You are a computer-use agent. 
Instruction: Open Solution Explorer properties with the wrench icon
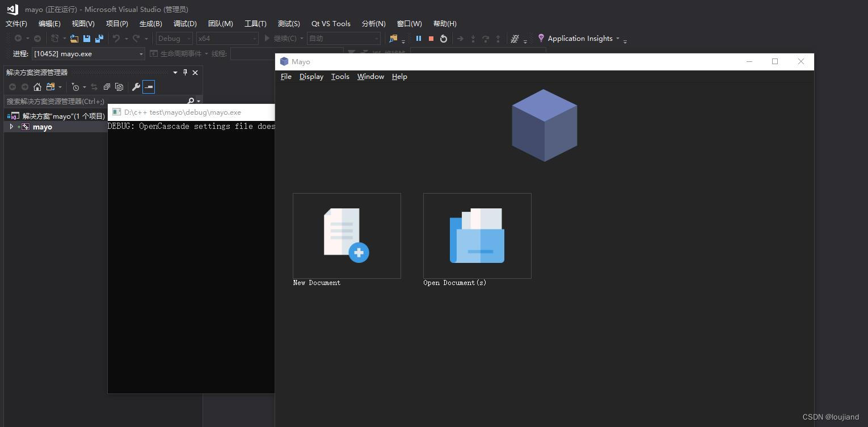tap(137, 87)
